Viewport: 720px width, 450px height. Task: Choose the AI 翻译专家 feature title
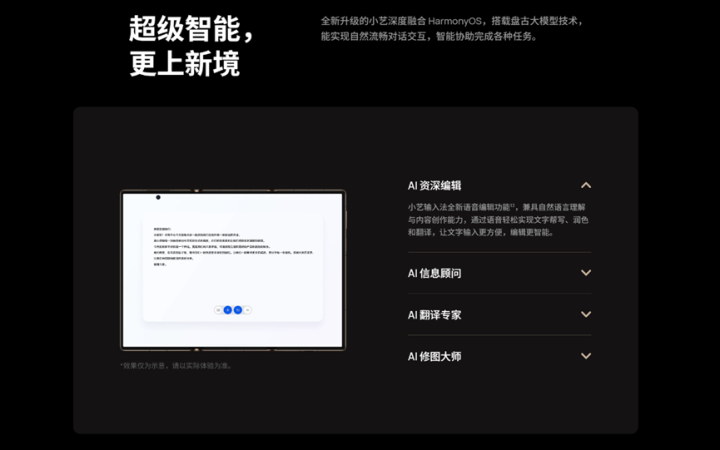[435, 315]
